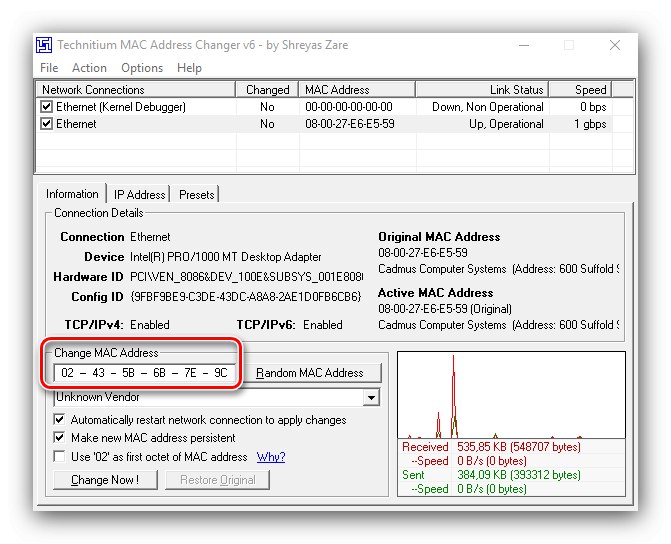671x544 pixels.
Task: Toggle 'Automatically restart network connection' checkbox
Action: [x=59, y=419]
